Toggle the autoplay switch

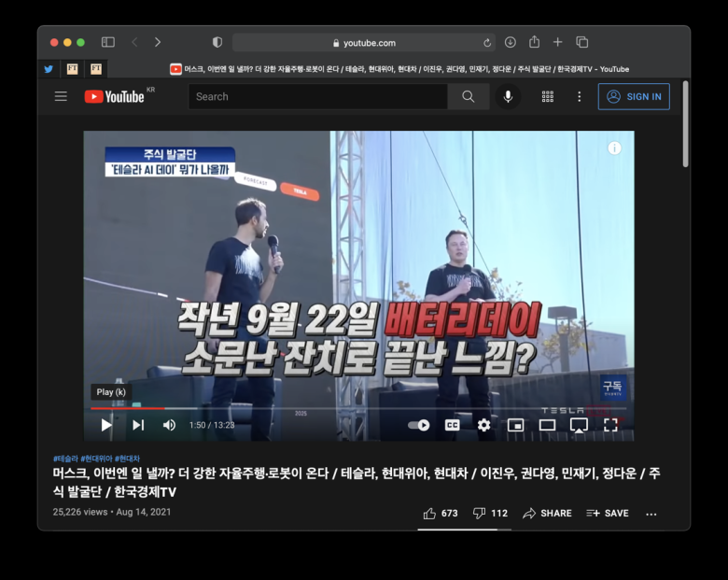coord(419,425)
